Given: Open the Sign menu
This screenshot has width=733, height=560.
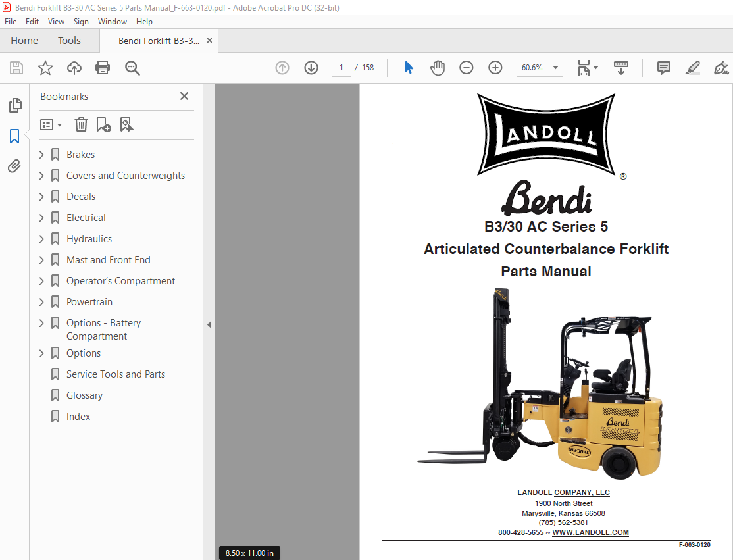Looking at the screenshot, I should tap(81, 22).
